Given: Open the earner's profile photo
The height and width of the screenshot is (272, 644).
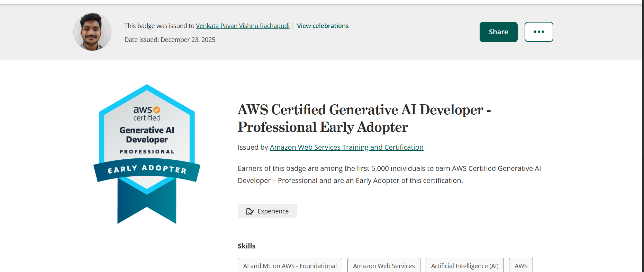Looking at the screenshot, I should [x=92, y=32].
